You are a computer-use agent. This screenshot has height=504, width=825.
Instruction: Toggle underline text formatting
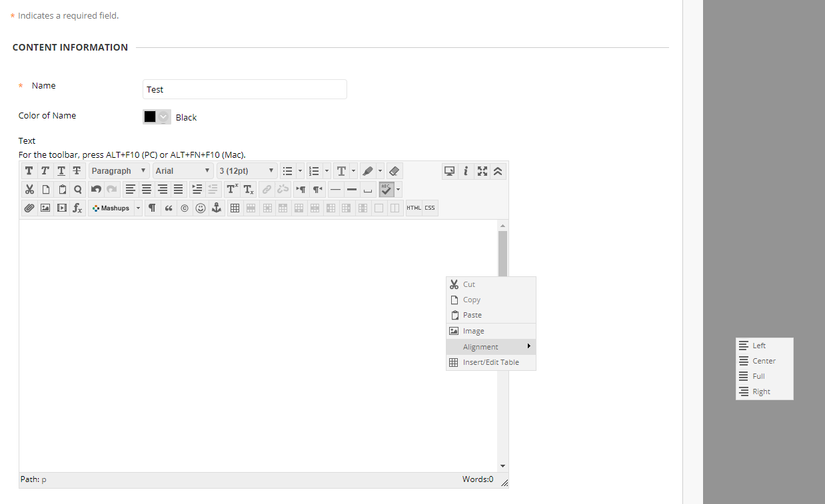pos(61,171)
